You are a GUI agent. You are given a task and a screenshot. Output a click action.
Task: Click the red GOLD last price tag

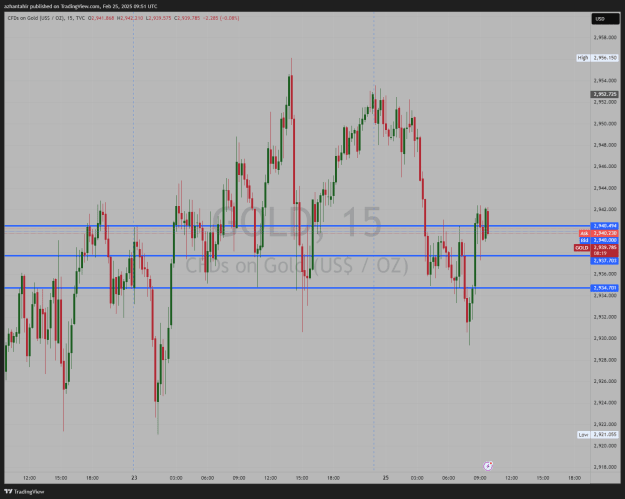596,250
